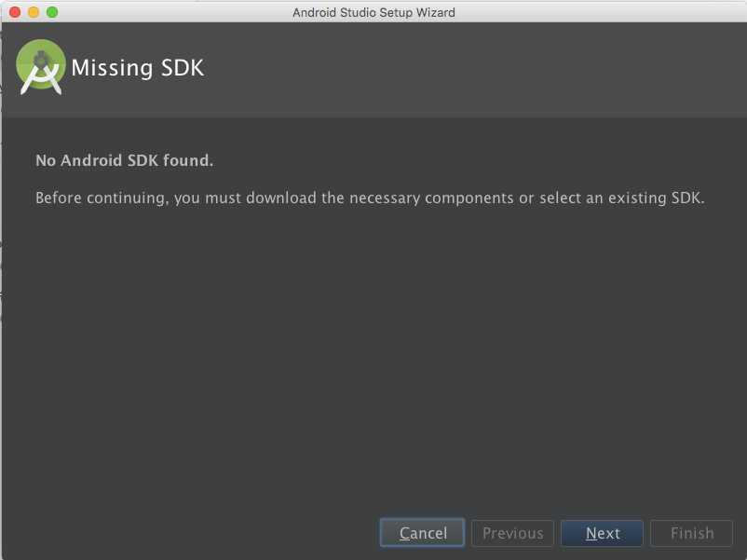
Task: Click the 'No Android SDK found' message
Action: 124,160
